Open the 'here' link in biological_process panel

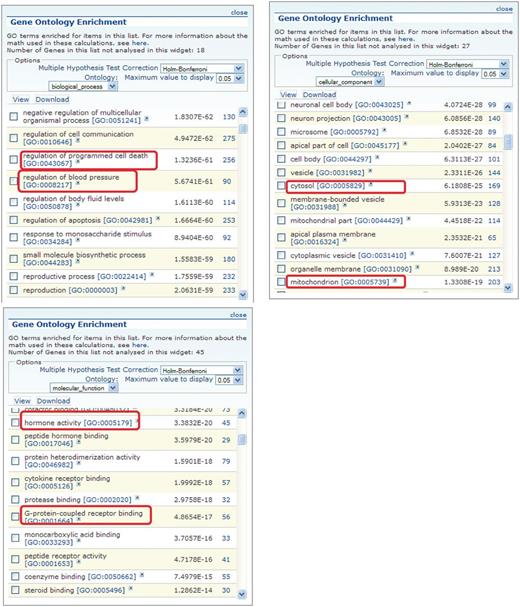(139, 43)
